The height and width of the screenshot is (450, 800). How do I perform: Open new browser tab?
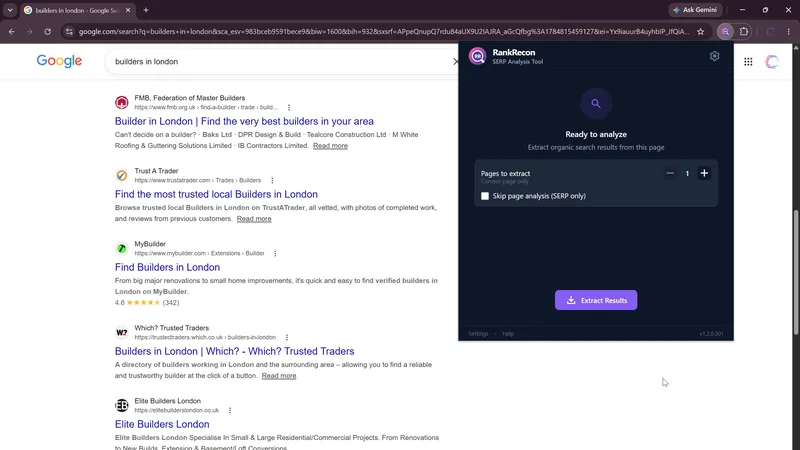[x=146, y=10]
